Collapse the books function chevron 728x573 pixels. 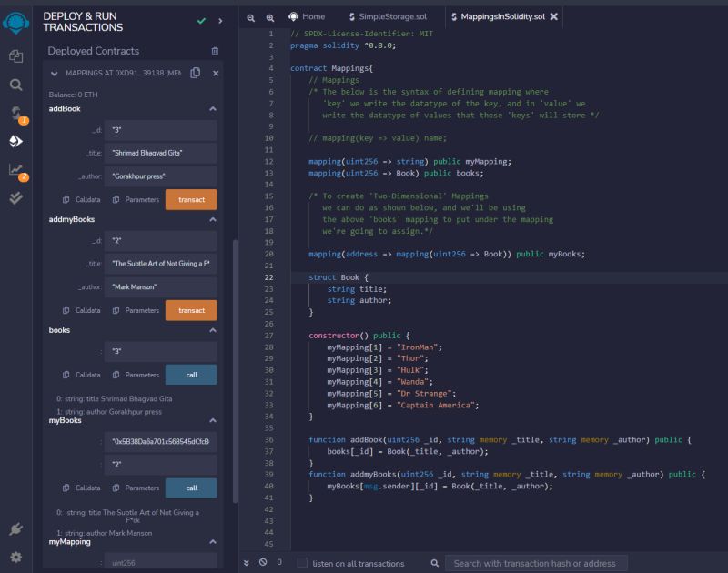[213, 330]
